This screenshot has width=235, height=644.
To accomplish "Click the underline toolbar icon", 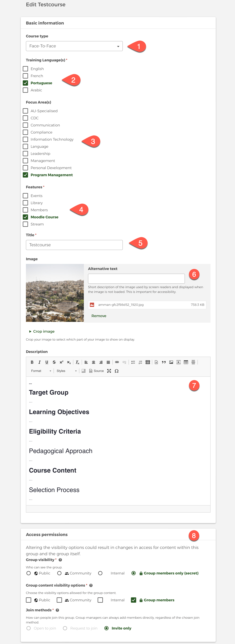I will 47,362.
